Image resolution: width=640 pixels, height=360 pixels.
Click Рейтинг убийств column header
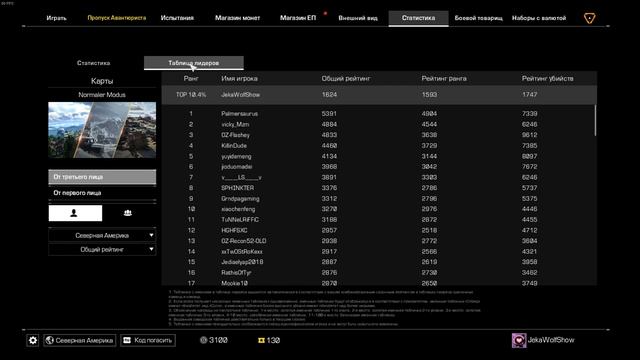tap(547, 78)
